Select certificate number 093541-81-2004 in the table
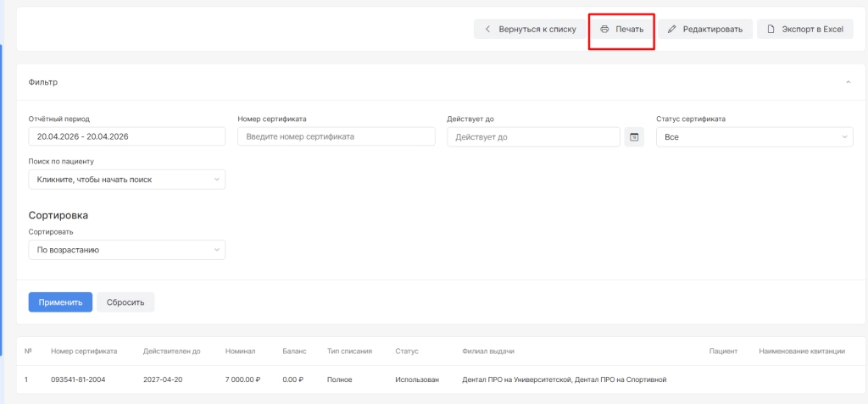Viewport: 868px width, 404px height. pyautogui.click(x=83, y=379)
